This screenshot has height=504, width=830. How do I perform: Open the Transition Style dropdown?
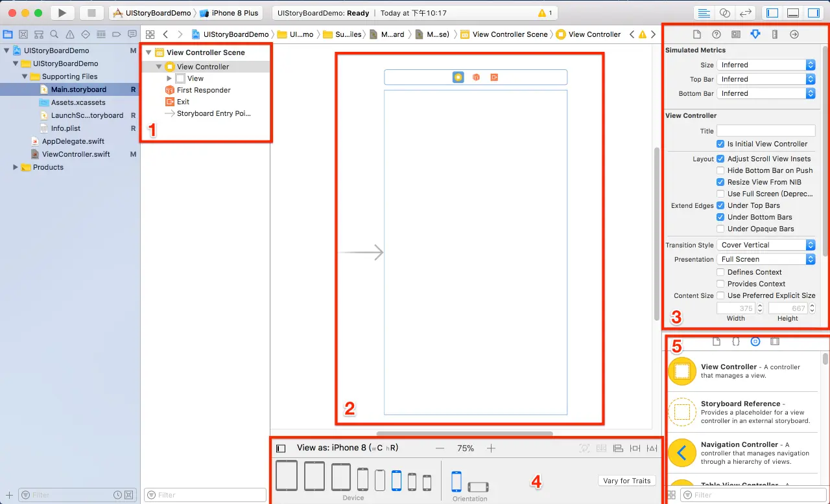[x=766, y=245]
